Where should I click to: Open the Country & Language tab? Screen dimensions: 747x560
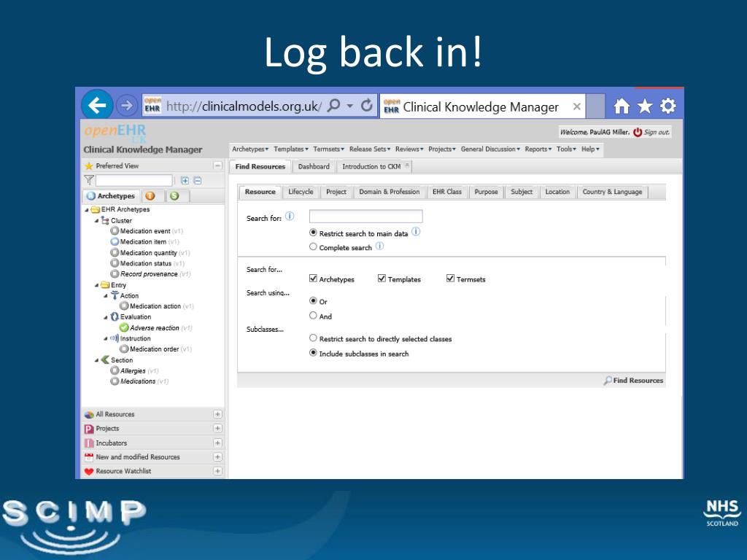click(x=612, y=192)
